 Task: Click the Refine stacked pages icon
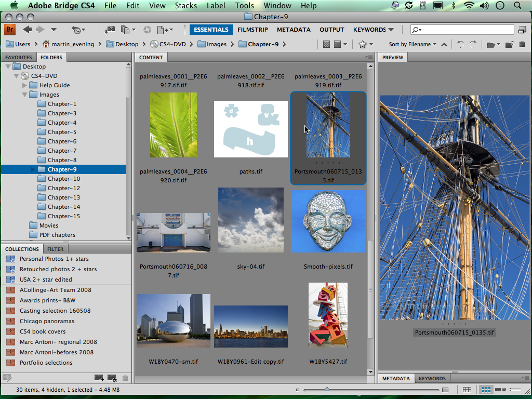[125, 30]
